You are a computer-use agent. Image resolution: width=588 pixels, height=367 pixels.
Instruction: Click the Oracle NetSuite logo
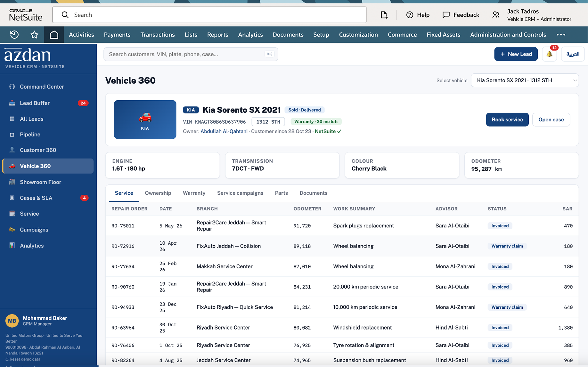click(x=26, y=15)
